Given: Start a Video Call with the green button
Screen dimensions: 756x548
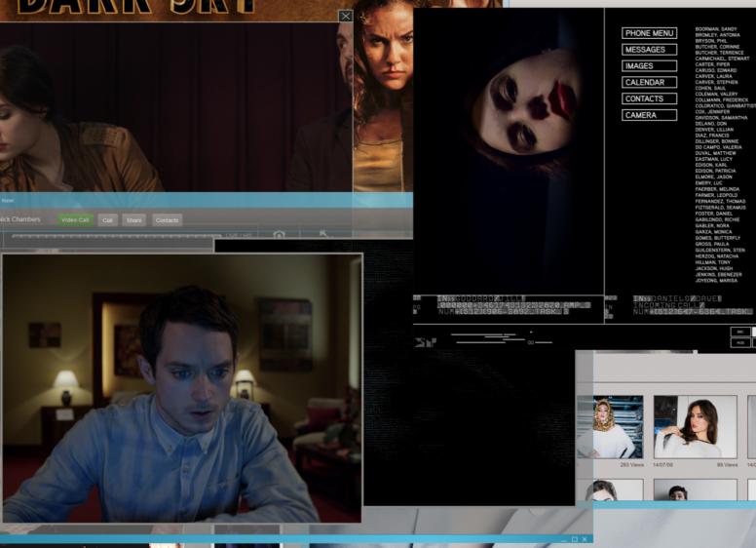Looking at the screenshot, I should pos(76,220).
